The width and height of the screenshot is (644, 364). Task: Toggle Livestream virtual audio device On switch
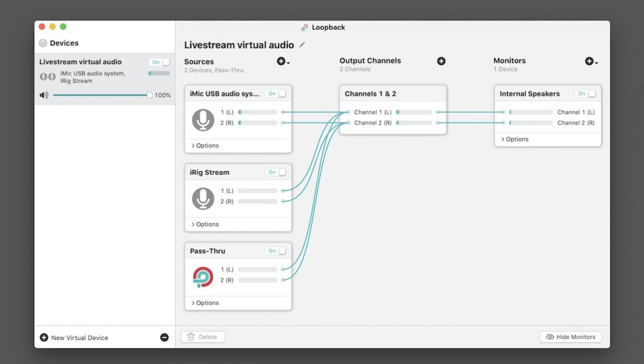[x=160, y=62]
